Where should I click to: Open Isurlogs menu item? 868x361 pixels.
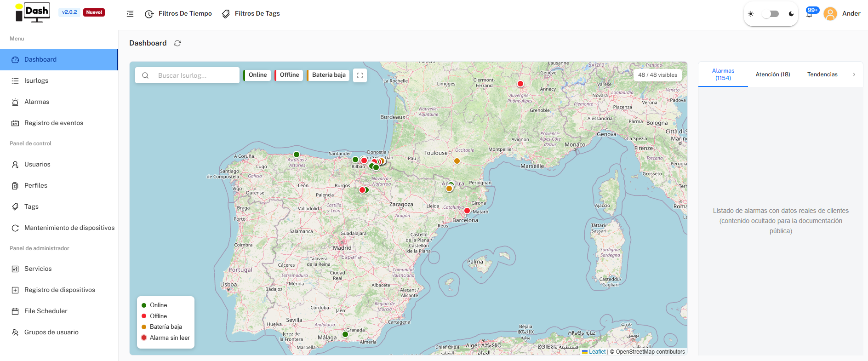[x=59, y=81]
